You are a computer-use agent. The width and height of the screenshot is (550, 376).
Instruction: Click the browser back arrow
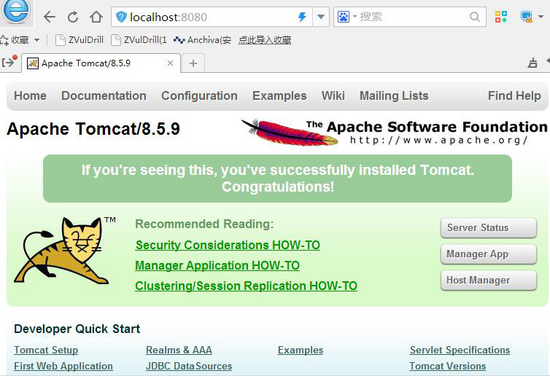(49, 17)
